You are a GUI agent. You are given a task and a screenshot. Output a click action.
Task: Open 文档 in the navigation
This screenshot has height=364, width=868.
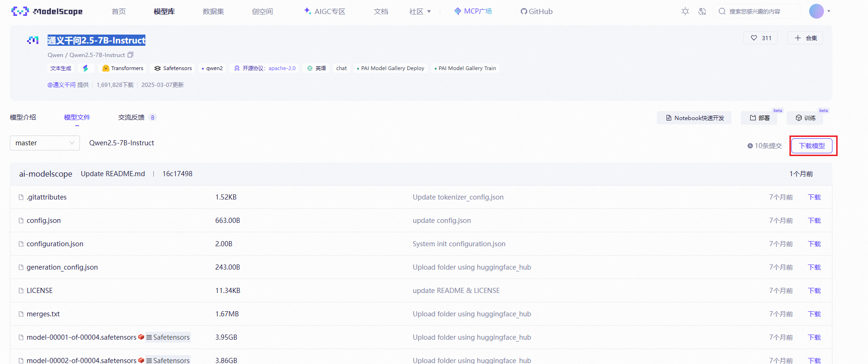[381, 11]
